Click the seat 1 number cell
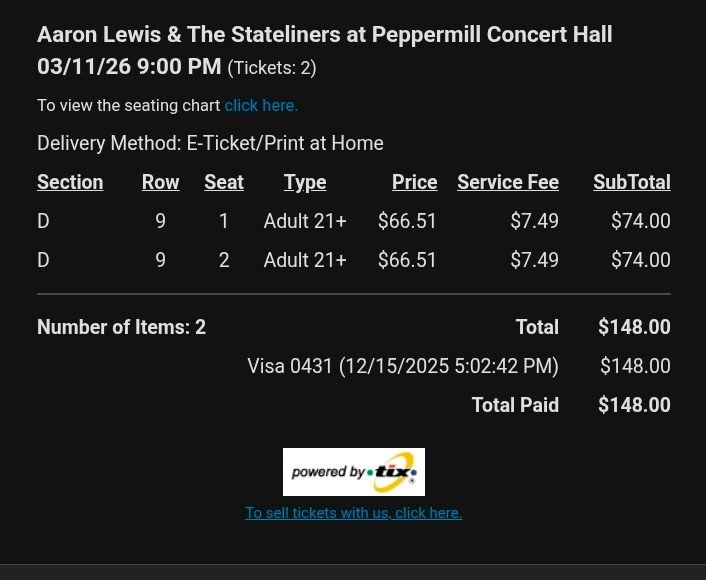This screenshot has height=580, width=706. [x=224, y=221]
